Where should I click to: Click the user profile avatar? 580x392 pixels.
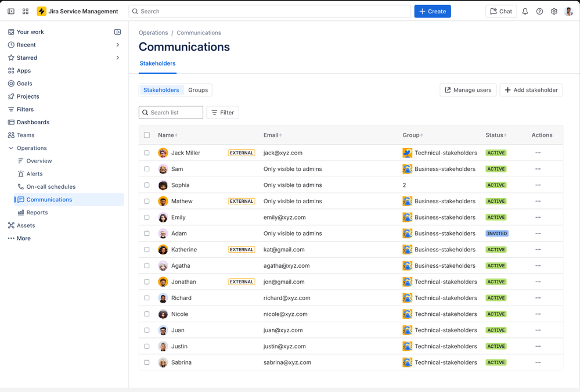click(x=568, y=12)
